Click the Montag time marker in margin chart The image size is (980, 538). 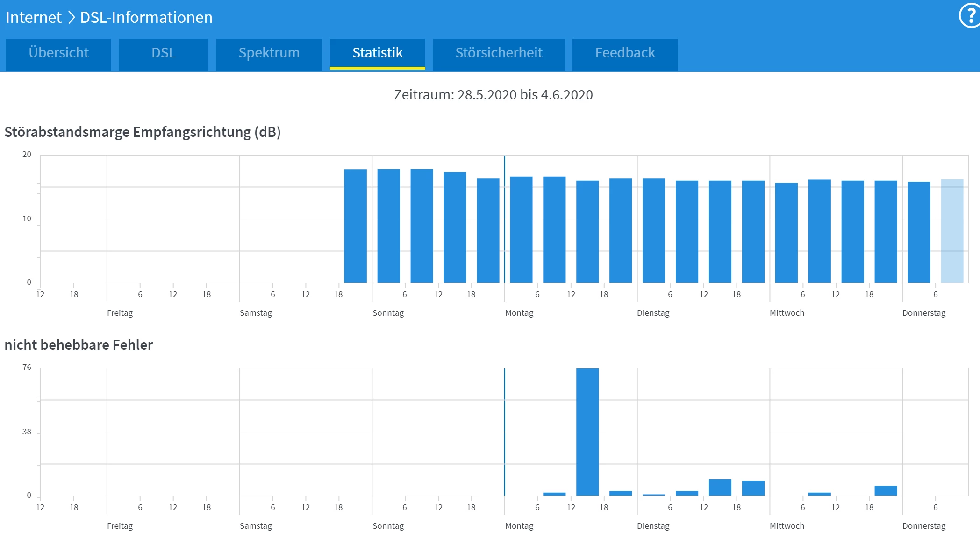(x=505, y=219)
